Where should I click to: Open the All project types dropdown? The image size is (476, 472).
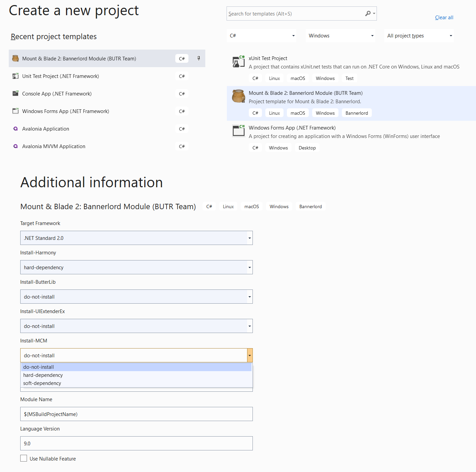pos(419,36)
